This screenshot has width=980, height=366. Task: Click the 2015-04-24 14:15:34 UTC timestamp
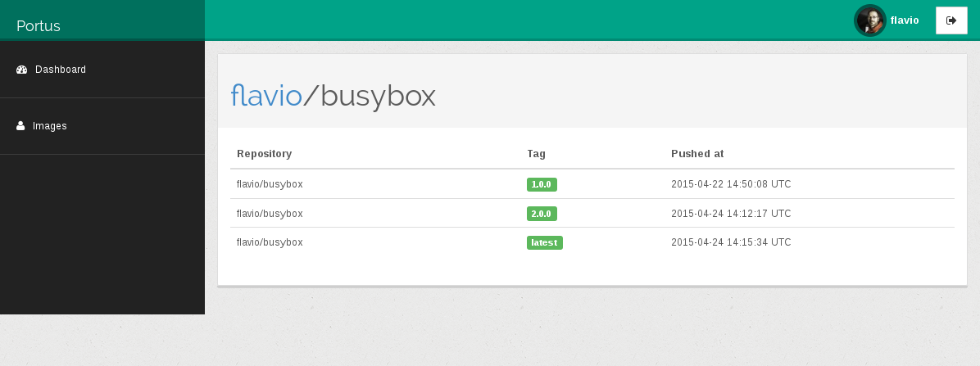[731, 242]
